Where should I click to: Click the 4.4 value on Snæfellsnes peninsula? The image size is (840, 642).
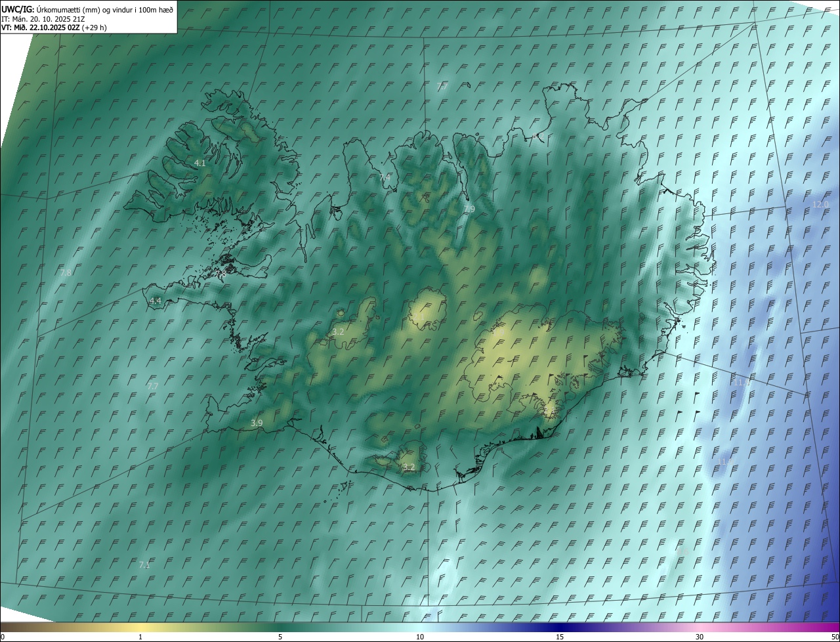pyautogui.click(x=156, y=301)
